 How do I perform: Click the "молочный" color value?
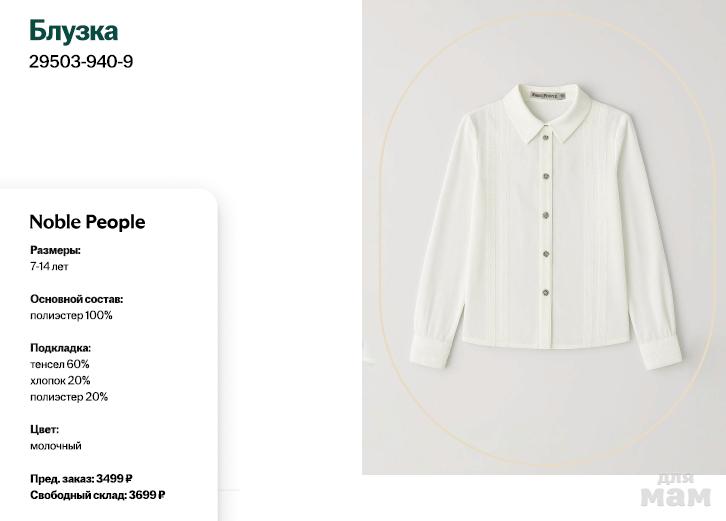[x=56, y=445]
